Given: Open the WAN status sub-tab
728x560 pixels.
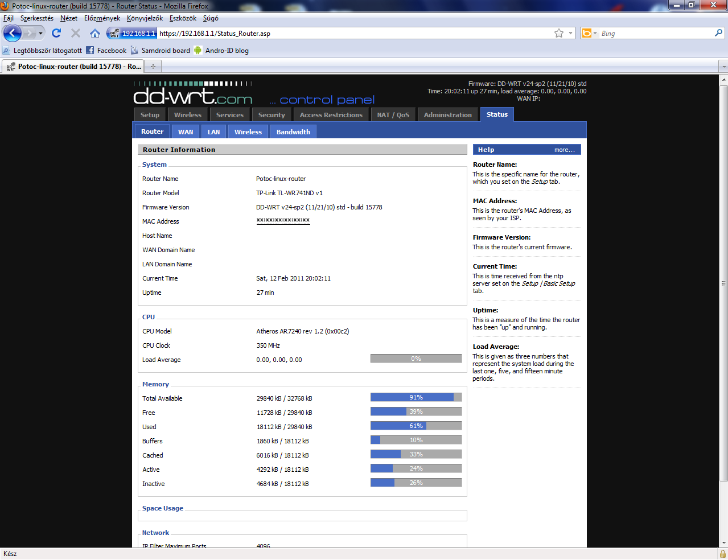Looking at the screenshot, I should [186, 132].
